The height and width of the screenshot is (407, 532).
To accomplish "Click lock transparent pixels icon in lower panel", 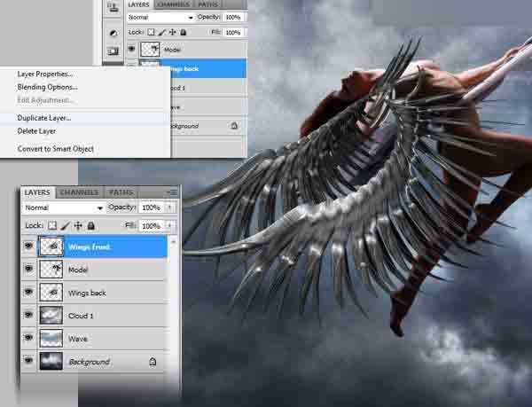I will tap(52, 225).
